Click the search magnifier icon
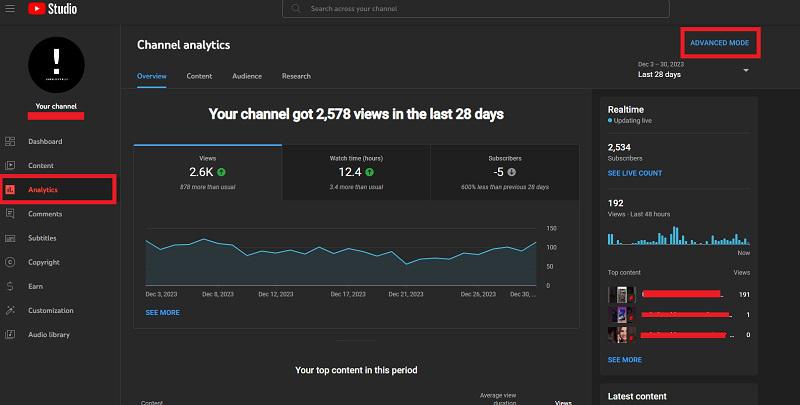Screen dimensions: 800x405 pos(296,9)
